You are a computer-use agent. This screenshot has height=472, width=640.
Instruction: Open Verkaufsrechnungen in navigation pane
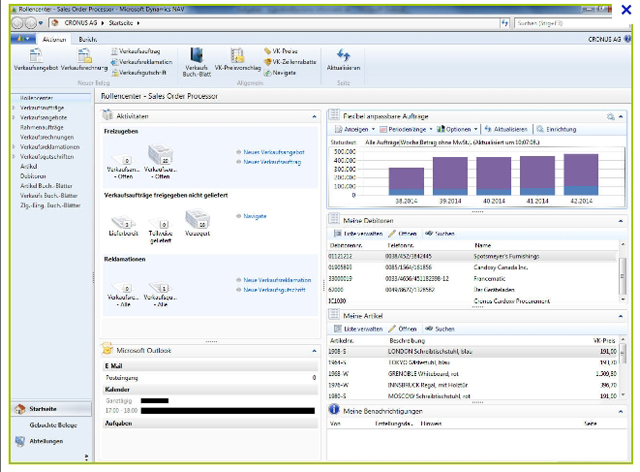[x=47, y=137]
